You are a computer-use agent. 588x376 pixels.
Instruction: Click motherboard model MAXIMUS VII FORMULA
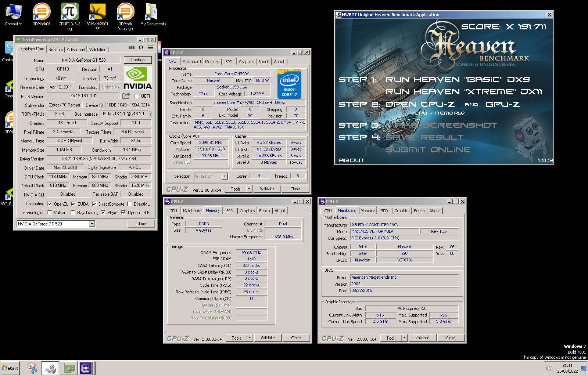click(x=384, y=231)
